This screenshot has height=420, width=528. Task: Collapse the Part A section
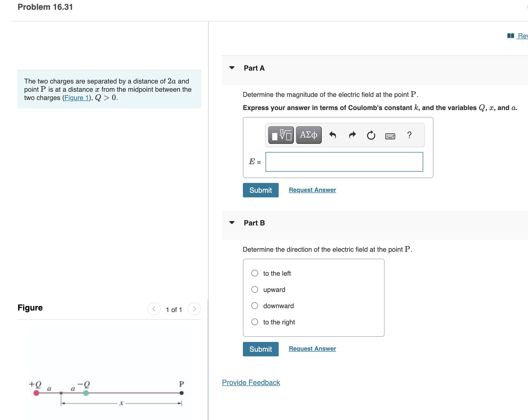tap(232, 68)
